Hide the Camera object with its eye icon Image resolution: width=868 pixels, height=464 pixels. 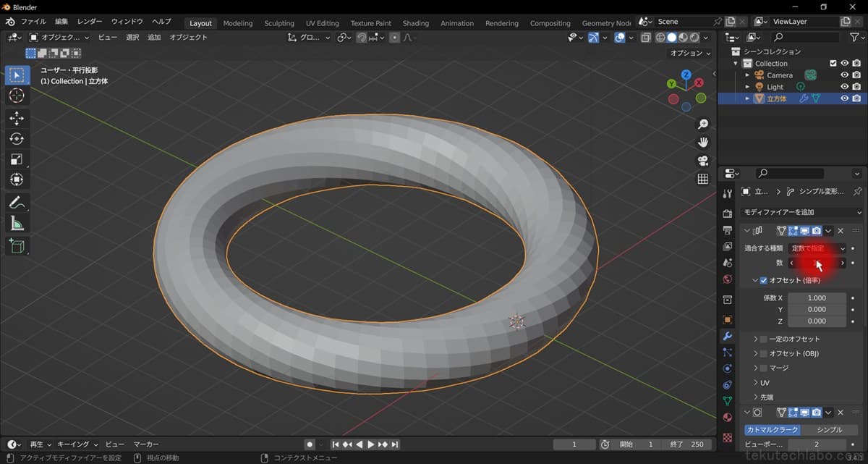coord(844,75)
